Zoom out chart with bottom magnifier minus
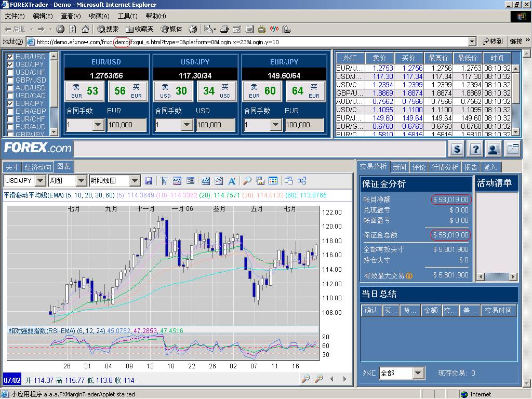The height and width of the screenshot is (399, 532). 305,379
